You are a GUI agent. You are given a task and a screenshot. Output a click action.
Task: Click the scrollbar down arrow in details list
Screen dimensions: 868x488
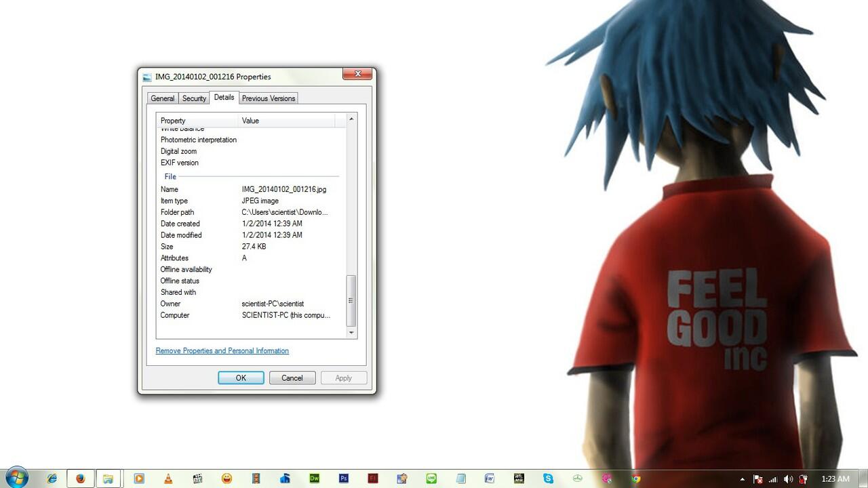[351, 333]
